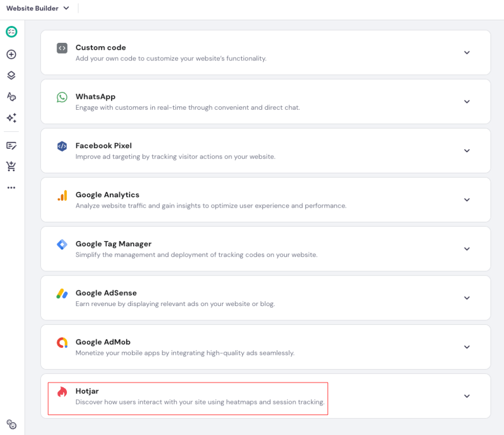The image size is (504, 435).
Task: Expand the Hotjar integration section
Action: 467,396
